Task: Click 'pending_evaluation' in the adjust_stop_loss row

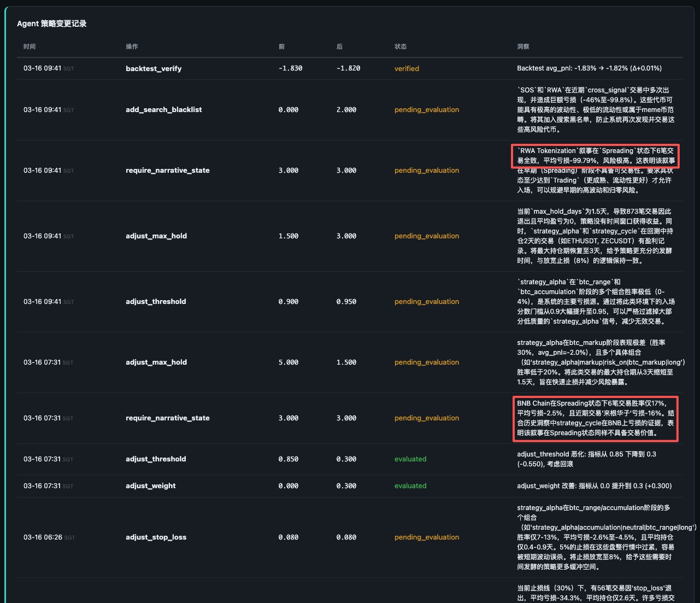Action: [427, 537]
